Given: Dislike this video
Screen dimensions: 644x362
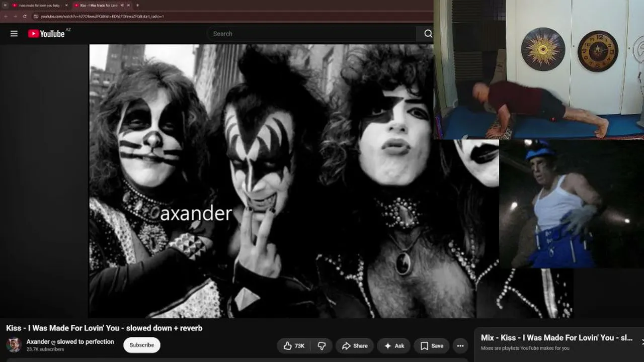Looking at the screenshot, I should click(x=322, y=346).
